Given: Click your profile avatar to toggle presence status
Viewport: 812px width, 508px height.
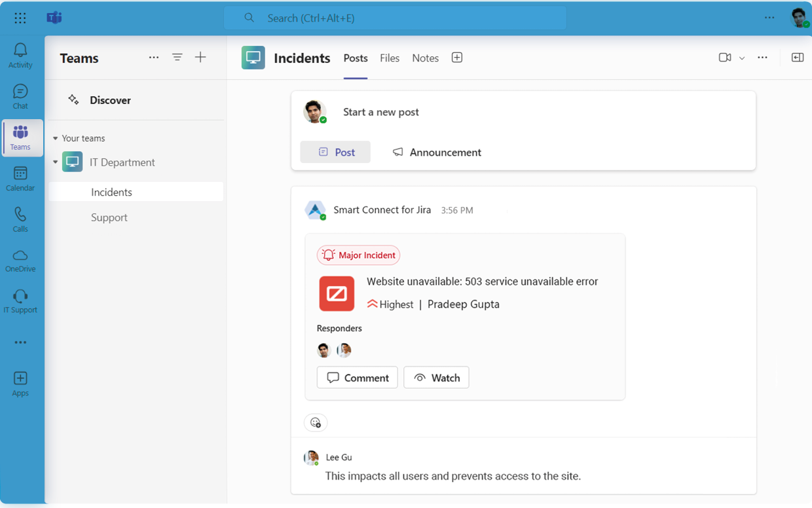Looking at the screenshot, I should pos(799,18).
